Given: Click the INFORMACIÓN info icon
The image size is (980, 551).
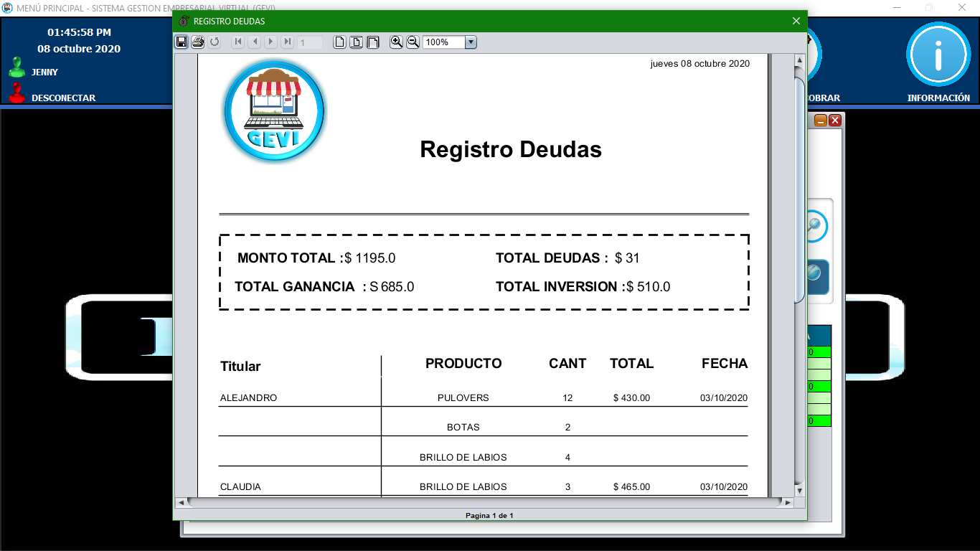Looking at the screenshot, I should pos(938,55).
